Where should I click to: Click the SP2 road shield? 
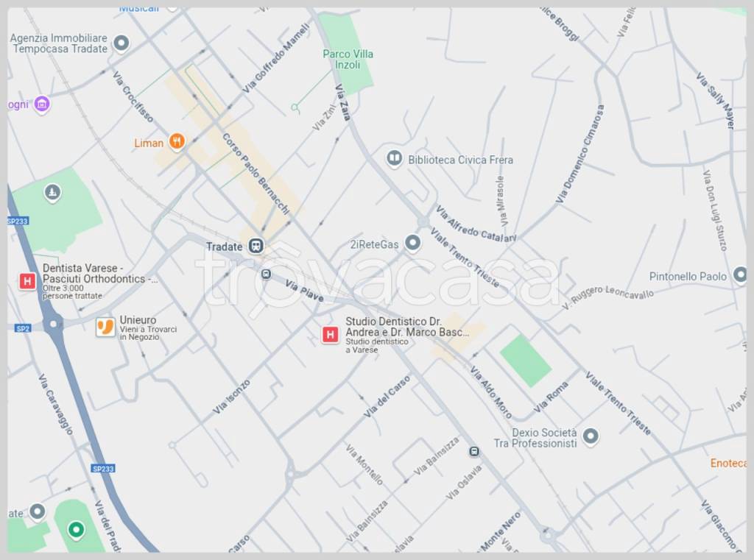(23, 329)
